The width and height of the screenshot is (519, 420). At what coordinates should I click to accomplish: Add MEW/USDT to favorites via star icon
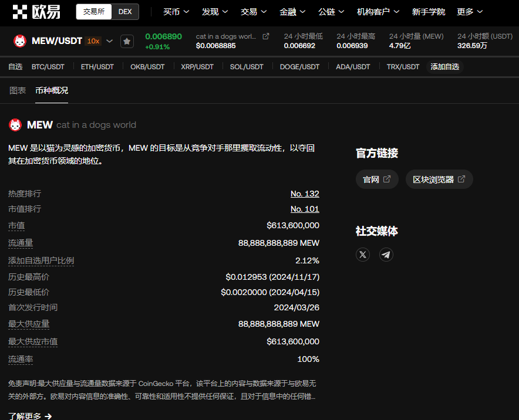coord(127,41)
